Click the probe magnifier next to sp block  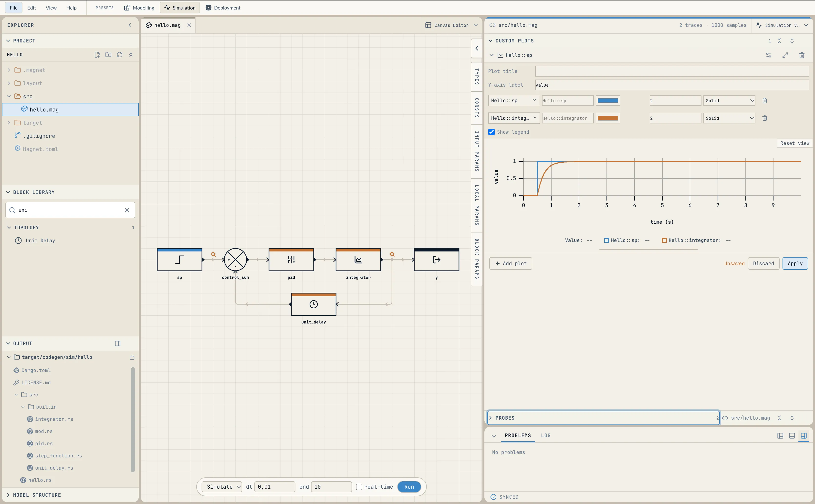[x=213, y=254]
